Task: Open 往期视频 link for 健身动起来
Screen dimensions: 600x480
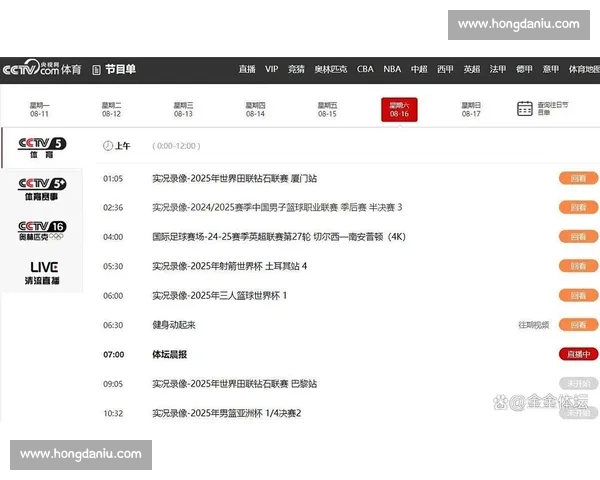Action: (x=534, y=325)
